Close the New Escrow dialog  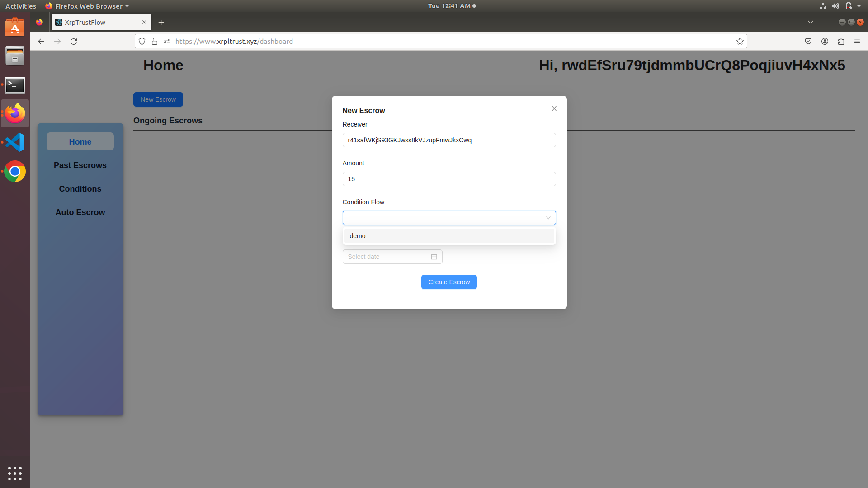[x=554, y=108]
